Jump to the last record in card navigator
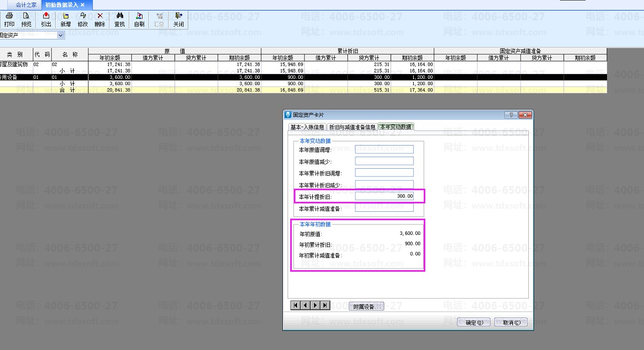This screenshot has height=350, width=644. tap(325, 305)
